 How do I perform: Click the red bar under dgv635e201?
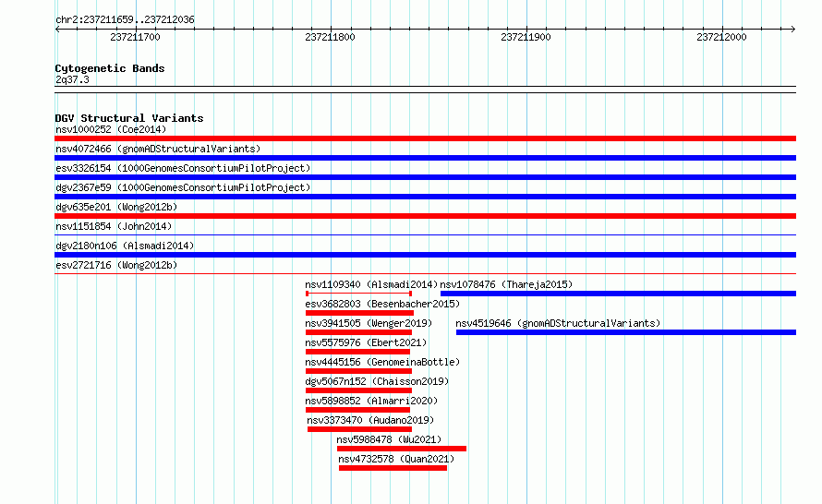coord(425,216)
